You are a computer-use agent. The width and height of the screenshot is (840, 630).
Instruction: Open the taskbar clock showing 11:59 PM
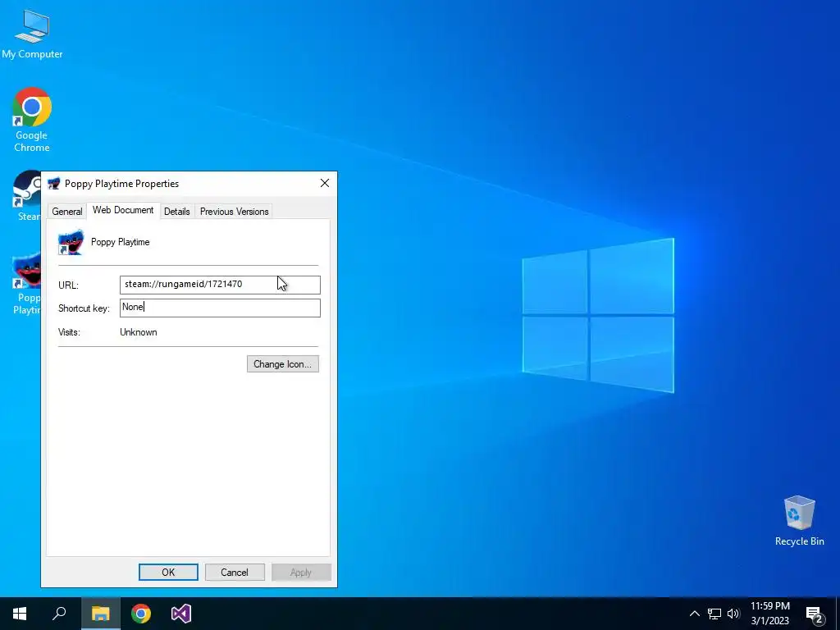click(x=769, y=614)
